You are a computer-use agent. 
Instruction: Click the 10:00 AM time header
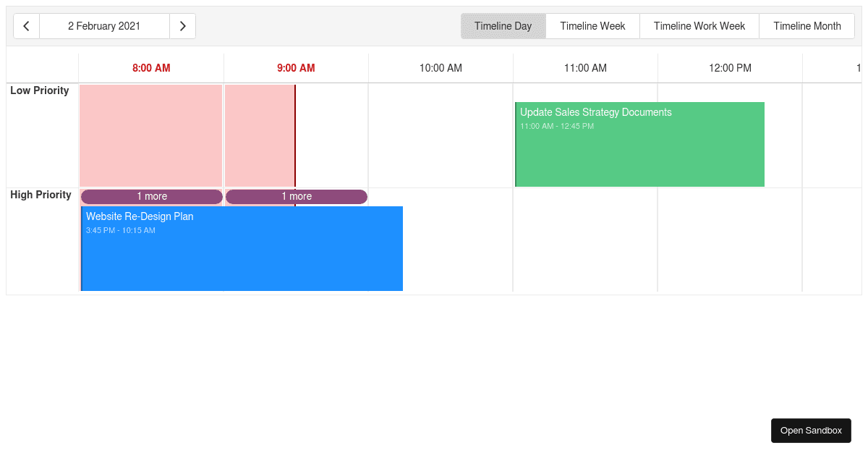[441, 67]
